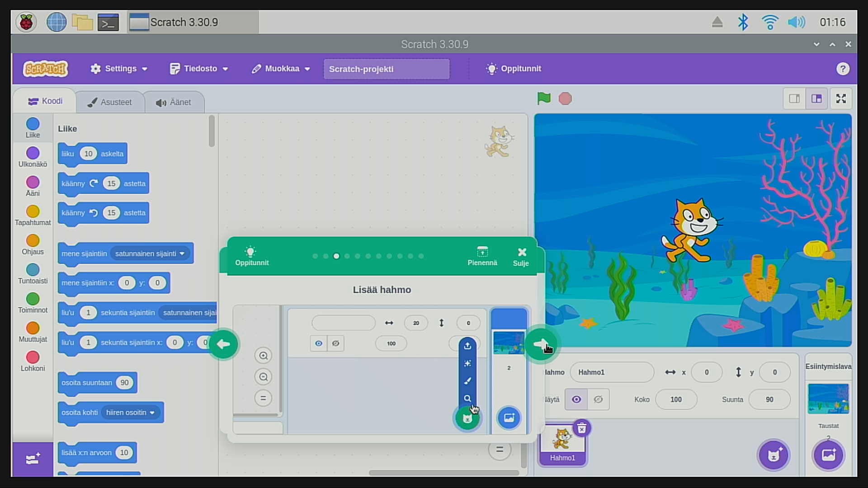Select the Tuntoaisti block category

(33, 274)
